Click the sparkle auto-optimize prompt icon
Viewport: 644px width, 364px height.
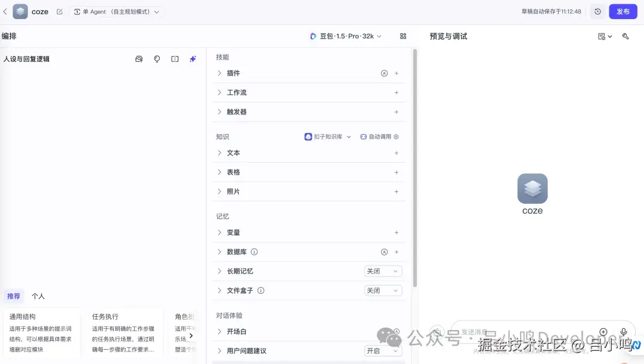pos(193,59)
